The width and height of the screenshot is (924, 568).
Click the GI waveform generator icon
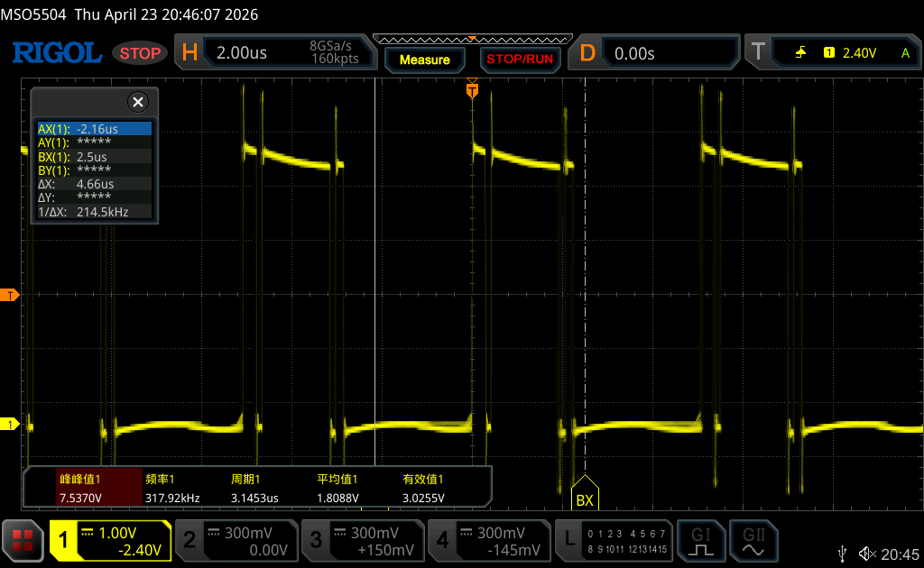tap(701, 539)
